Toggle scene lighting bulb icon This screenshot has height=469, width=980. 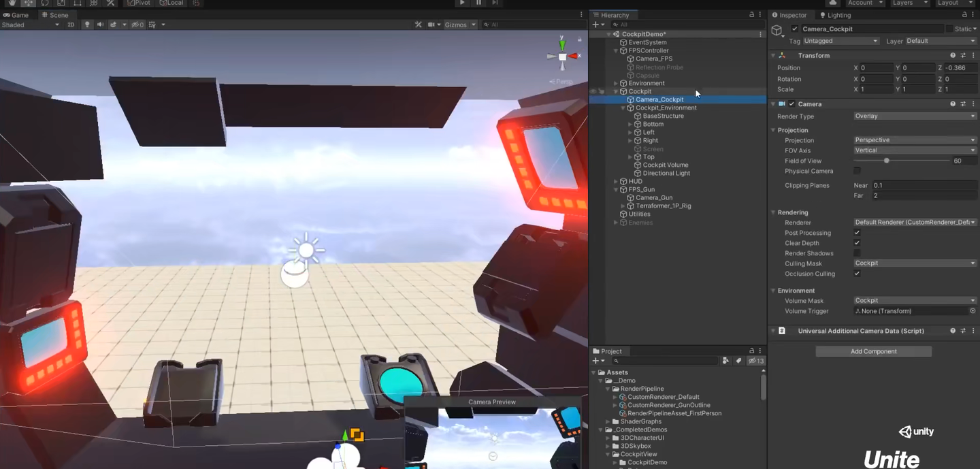pyautogui.click(x=87, y=25)
